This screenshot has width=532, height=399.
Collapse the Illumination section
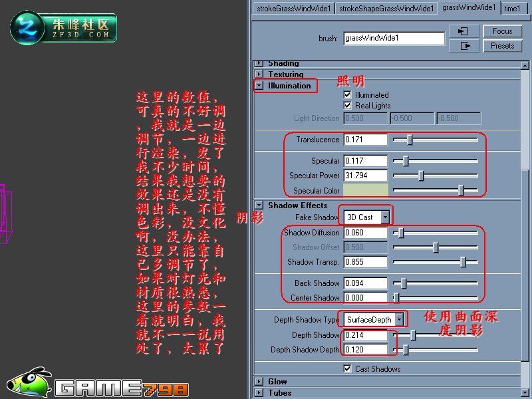click(x=259, y=86)
